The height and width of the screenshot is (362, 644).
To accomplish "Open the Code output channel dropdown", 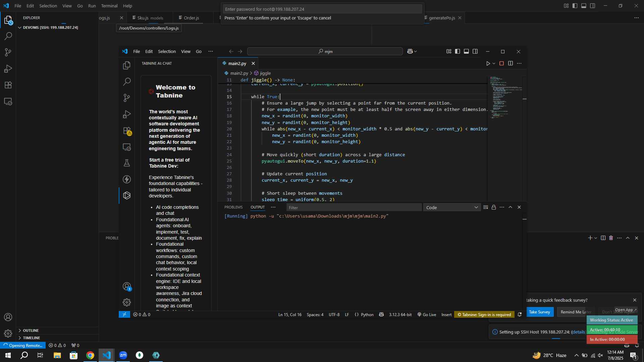I will coord(452,207).
